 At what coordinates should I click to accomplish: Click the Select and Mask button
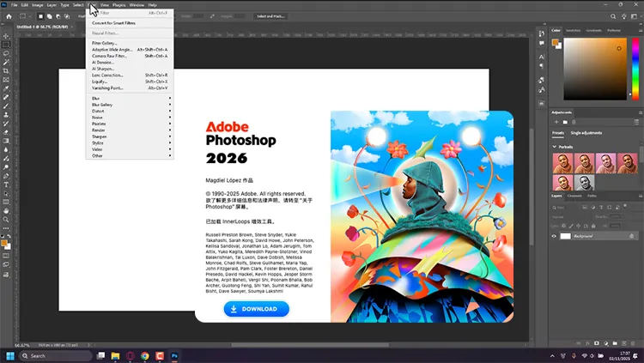(x=270, y=16)
